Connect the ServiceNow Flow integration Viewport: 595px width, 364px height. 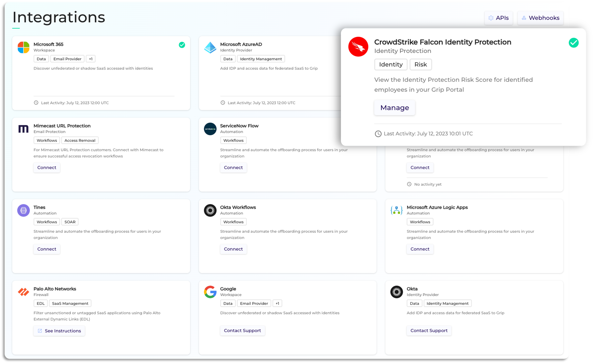pyautogui.click(x=233, y=168)
